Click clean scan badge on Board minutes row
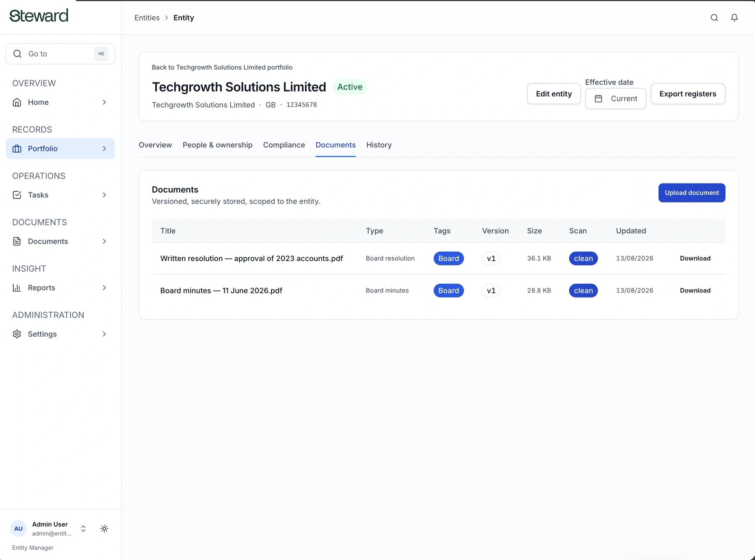 click(583, 290)
